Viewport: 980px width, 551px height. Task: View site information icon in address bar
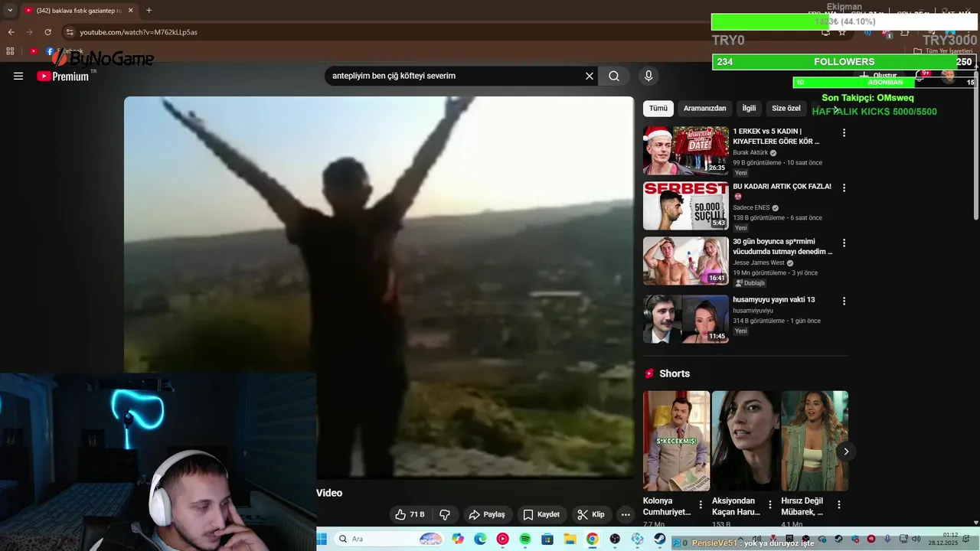click(x=70, y=32)
